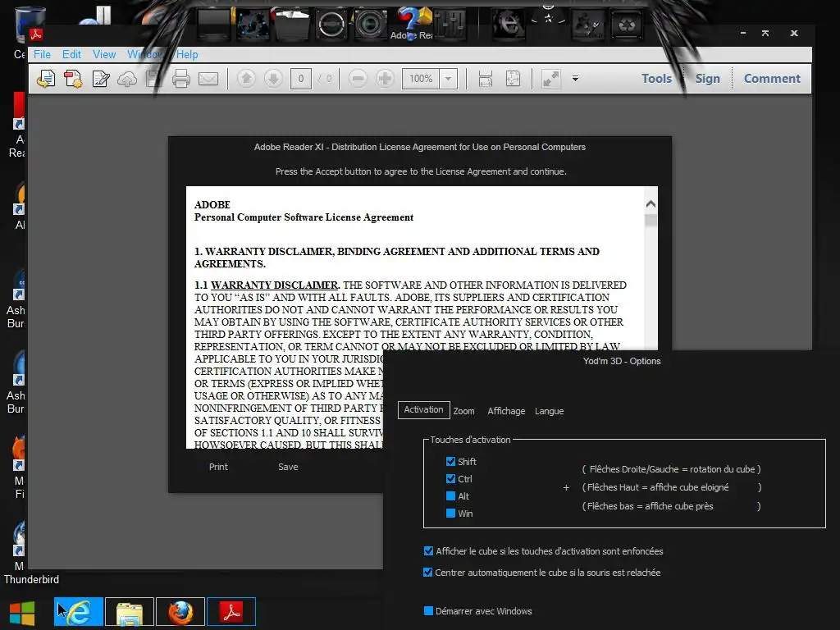The image size is (840, 630).
Task: Go to previous page with up arrow icon
Action: [x=246, y=79]
